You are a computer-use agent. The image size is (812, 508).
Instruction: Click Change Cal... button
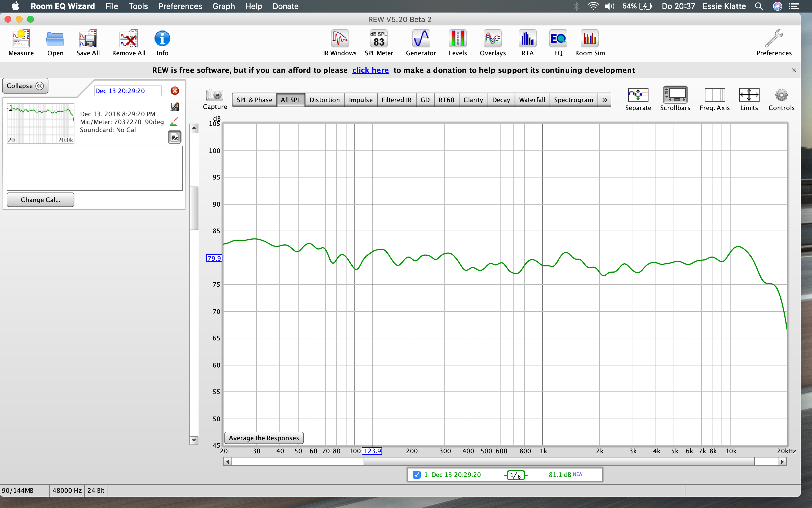point(40,200)
